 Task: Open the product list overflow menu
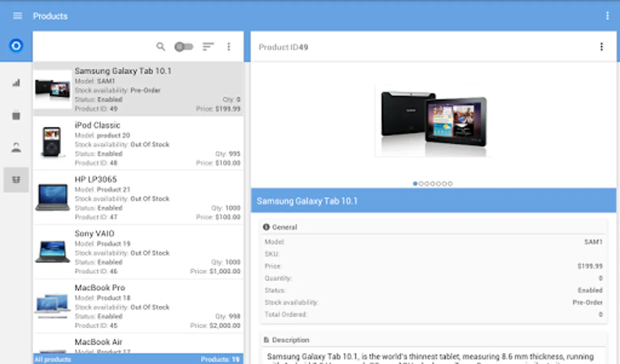tap(229, 47)
